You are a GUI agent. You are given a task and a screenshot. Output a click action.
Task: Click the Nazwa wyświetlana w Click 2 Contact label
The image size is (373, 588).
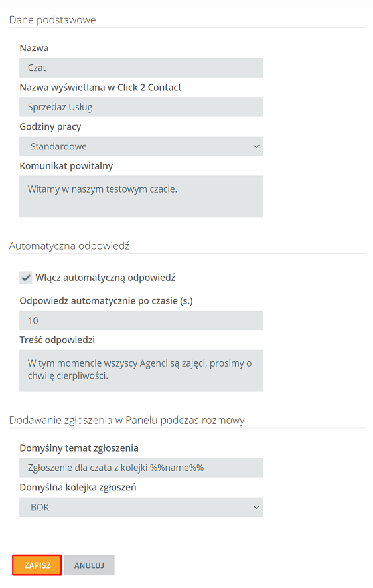[100, 88]
